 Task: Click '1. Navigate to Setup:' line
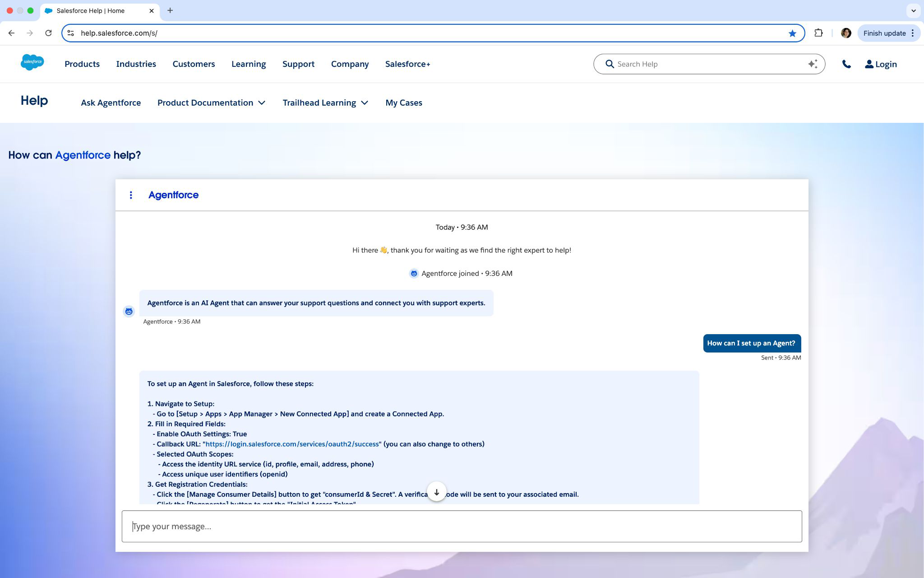click(x=180, y=404)
